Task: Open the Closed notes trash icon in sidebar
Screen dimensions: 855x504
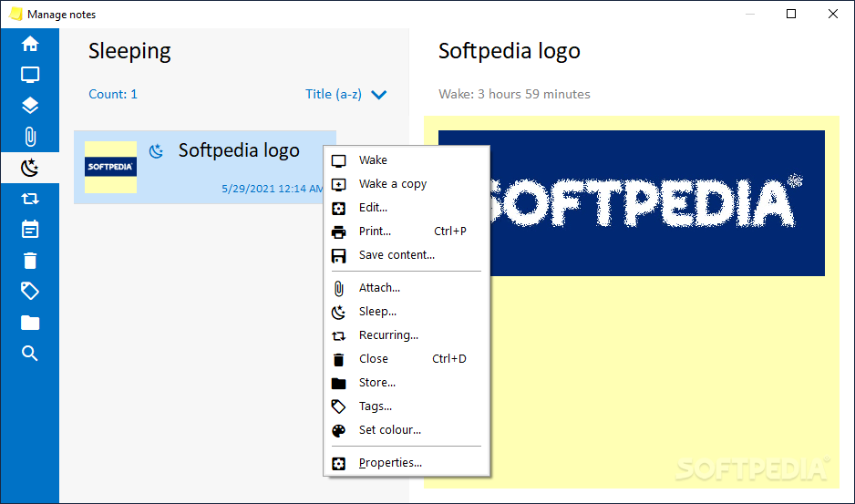Action: [x=30, y=261]
